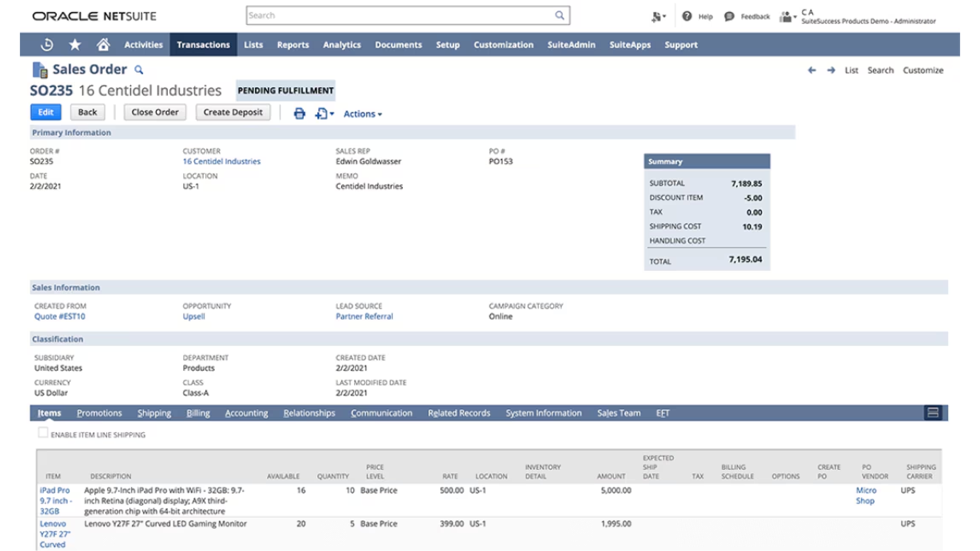Click the global Search input field
Viewport: 980px width, 551px height.
pos(399,16)
